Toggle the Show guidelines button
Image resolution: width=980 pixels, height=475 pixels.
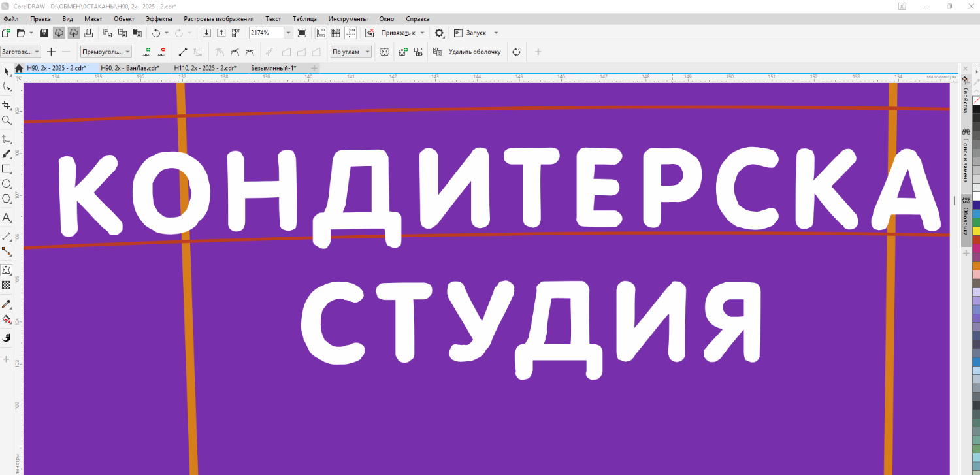(351, 33)
